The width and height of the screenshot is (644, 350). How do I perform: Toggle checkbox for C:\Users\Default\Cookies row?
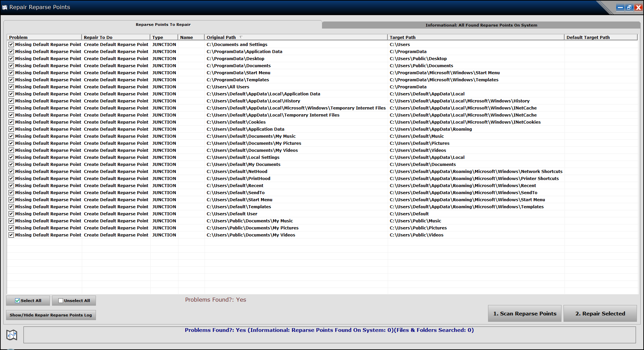point(11,122)
